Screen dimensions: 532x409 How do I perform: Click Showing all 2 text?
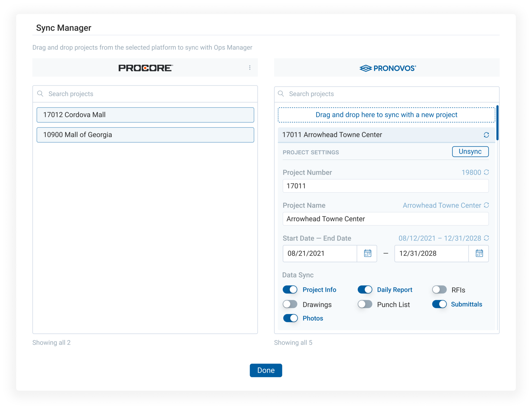tap(52, 342)
